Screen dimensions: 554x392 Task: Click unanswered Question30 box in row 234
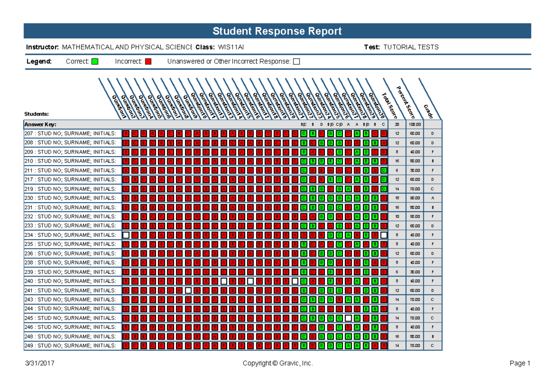(x=384, y=235)
